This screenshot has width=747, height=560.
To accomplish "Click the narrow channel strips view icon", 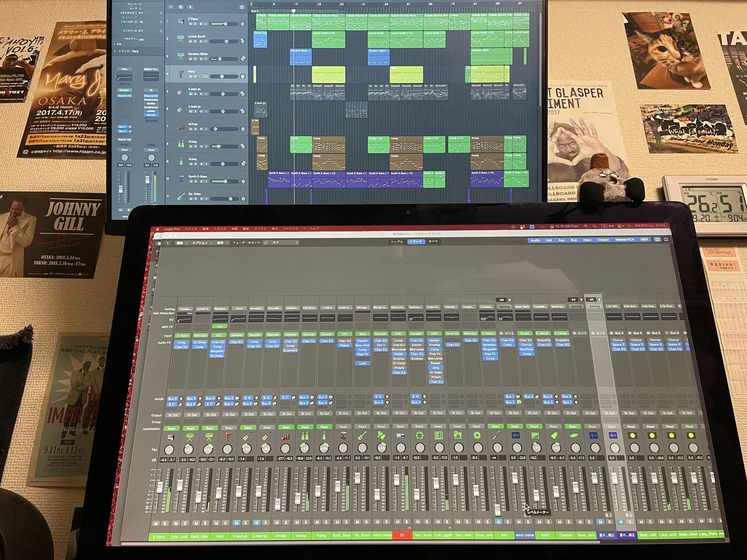I will pos(657,239).
